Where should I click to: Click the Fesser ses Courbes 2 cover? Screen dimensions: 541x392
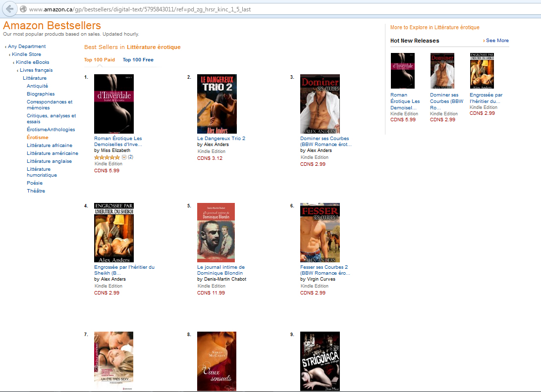tap(320, 233)
